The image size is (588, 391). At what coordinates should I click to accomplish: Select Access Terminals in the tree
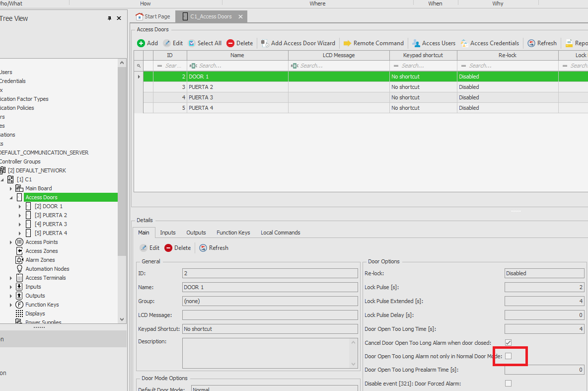[45, 278]
